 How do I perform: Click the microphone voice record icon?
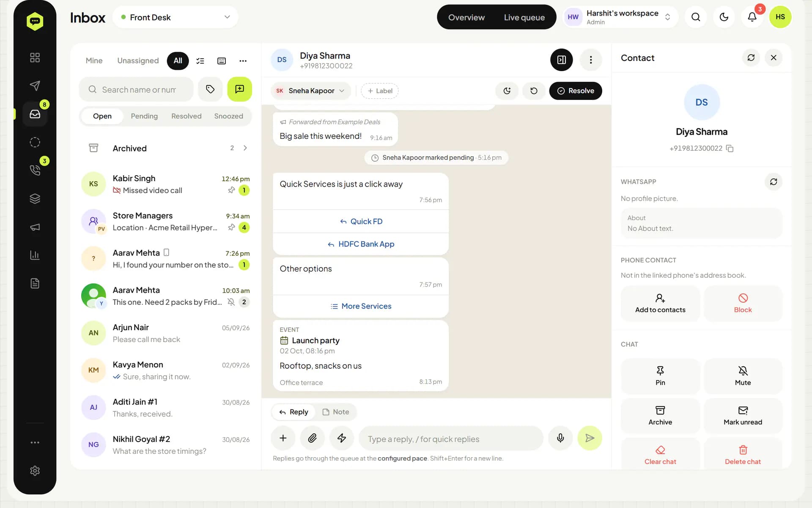point(560,438)
